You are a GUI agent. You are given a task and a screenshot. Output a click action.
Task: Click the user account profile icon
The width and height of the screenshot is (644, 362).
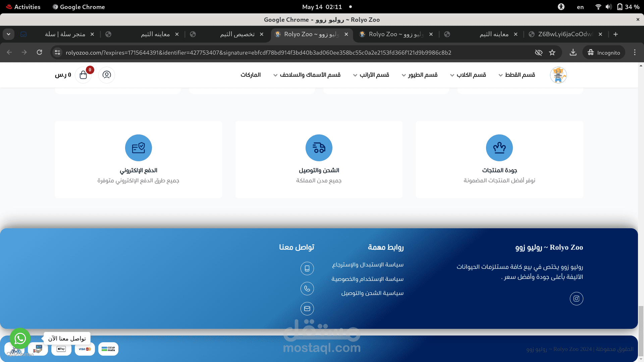(x=107, y=75)
